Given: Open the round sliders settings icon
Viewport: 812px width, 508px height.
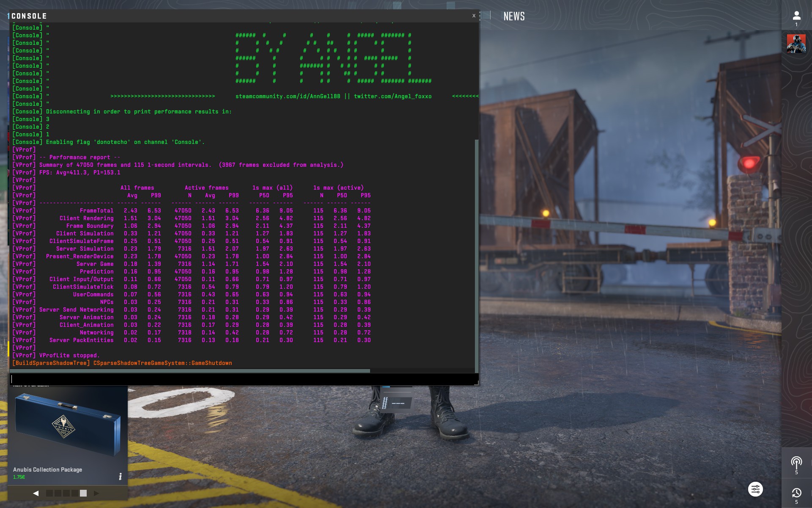Looking at the screenshot, I should point(755,489).
